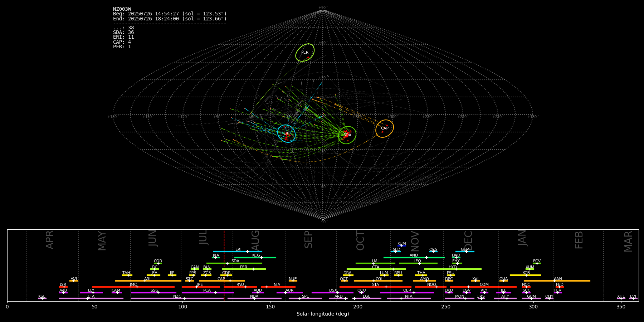Click the Beg: 20250726 14:54:27 line
This screenshot has height=322, width=644.
click(170, 14)
